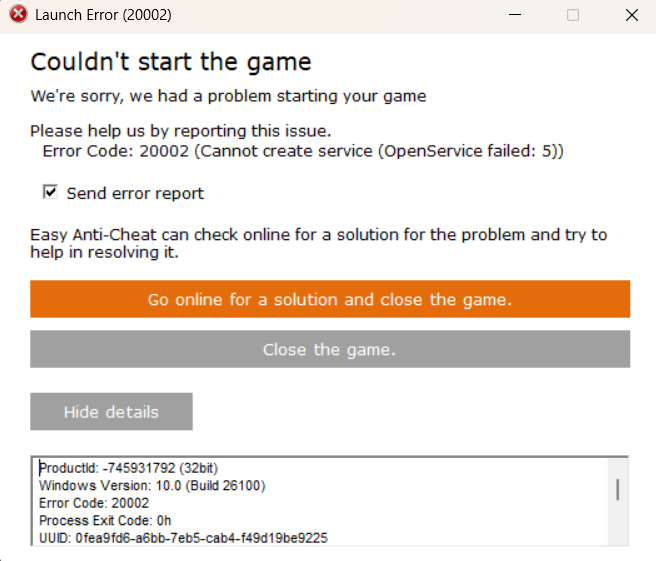Click the scrollbar track below the thumb
Screen dimensions: 656x561
[x=618, y=525]
